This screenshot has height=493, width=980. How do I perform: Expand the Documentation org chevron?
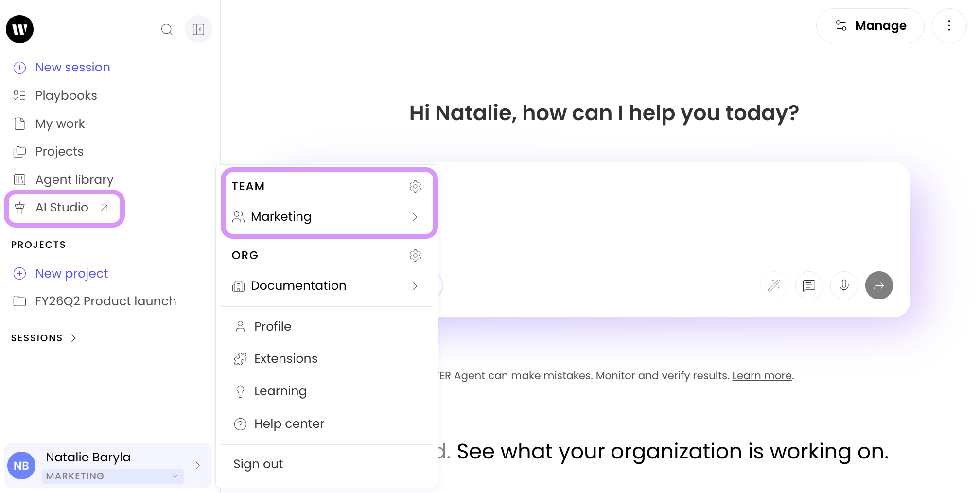[x=415, y=286]
